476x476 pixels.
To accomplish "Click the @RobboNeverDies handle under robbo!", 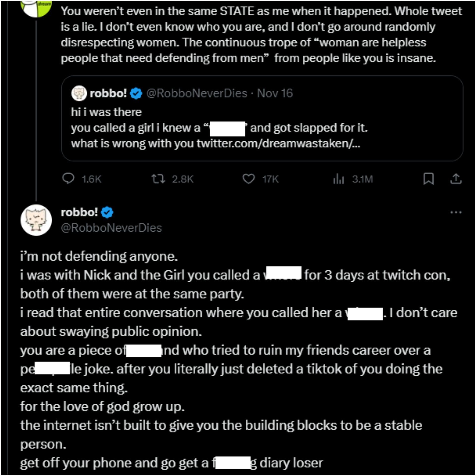I will point(111,228).
